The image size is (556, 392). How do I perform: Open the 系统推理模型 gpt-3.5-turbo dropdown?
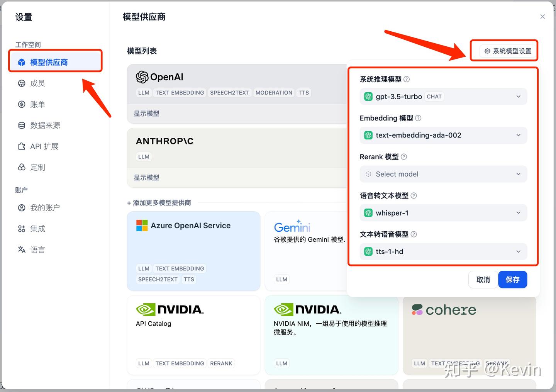pos(443,97)
